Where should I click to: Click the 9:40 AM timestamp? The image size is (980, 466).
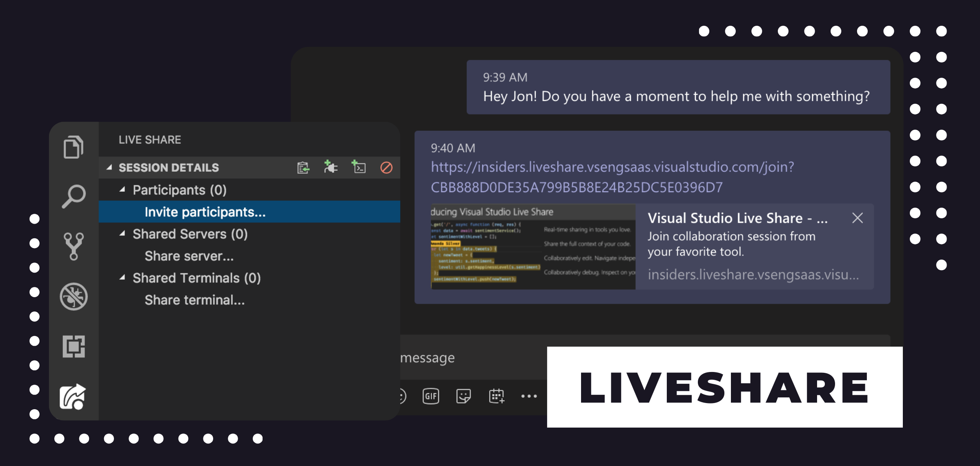pos(453,148)
